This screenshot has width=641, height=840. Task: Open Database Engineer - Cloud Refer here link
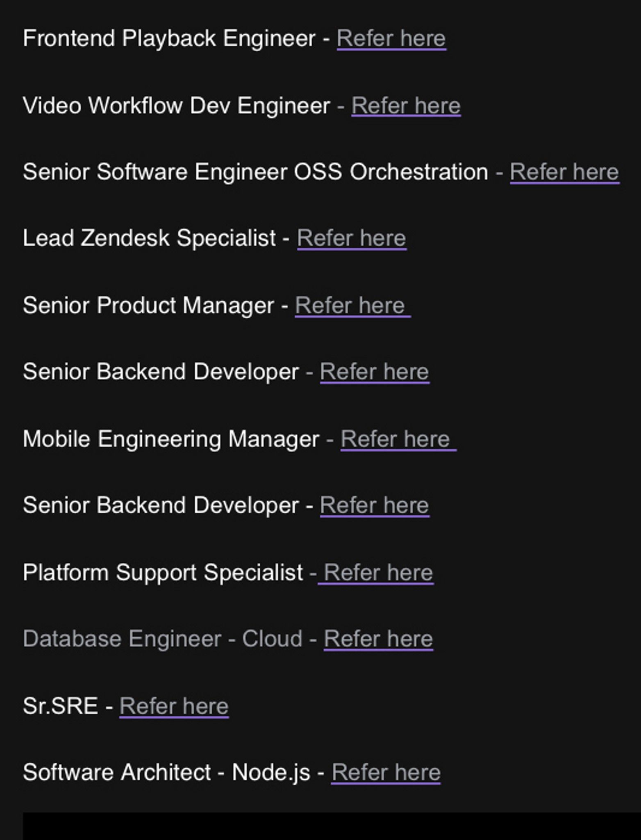(x=378, y=639)
